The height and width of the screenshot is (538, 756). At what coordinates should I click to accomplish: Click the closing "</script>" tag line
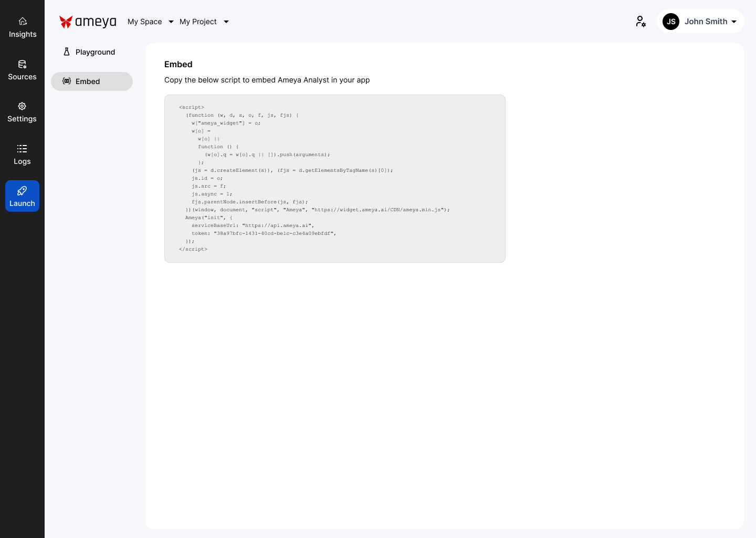pyautogui.click(x=193, y=249)
